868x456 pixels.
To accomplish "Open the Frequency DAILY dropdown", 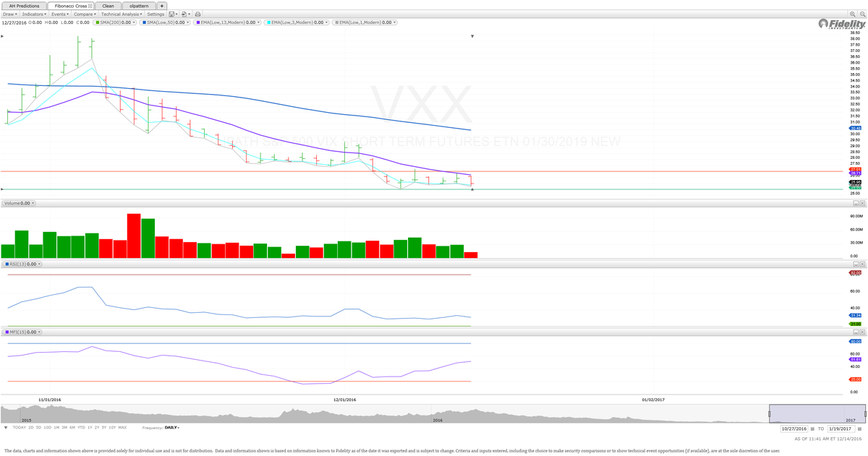I will coord(171,427).
